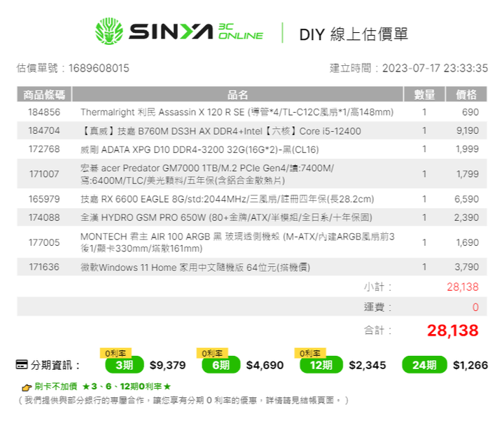Image resolution: width=504 pixels, height=421 pixels.
Task: Click price 1,799
Action: (468, 174)
